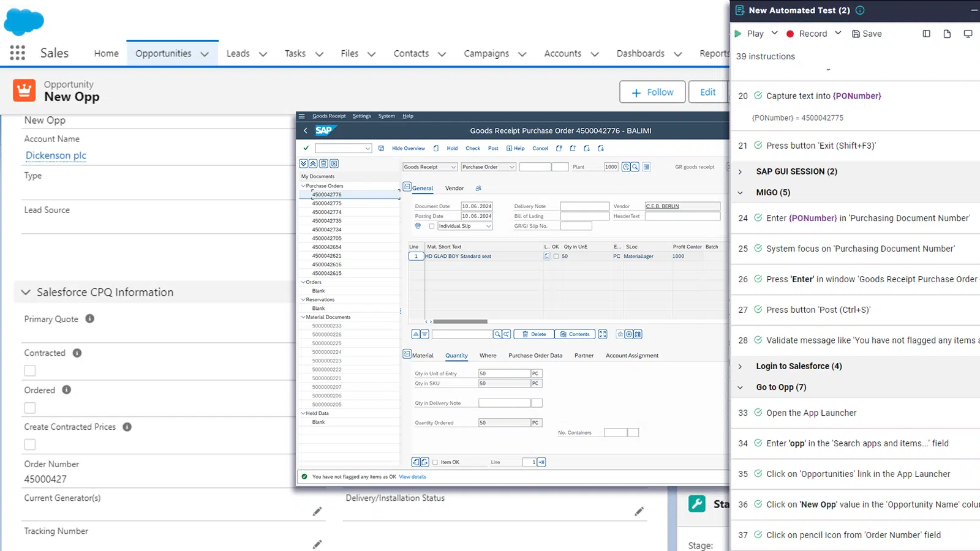The image size is (980, 551).
Task: Switch to the Purchase Order Data tab
Action: click(535, 355)
